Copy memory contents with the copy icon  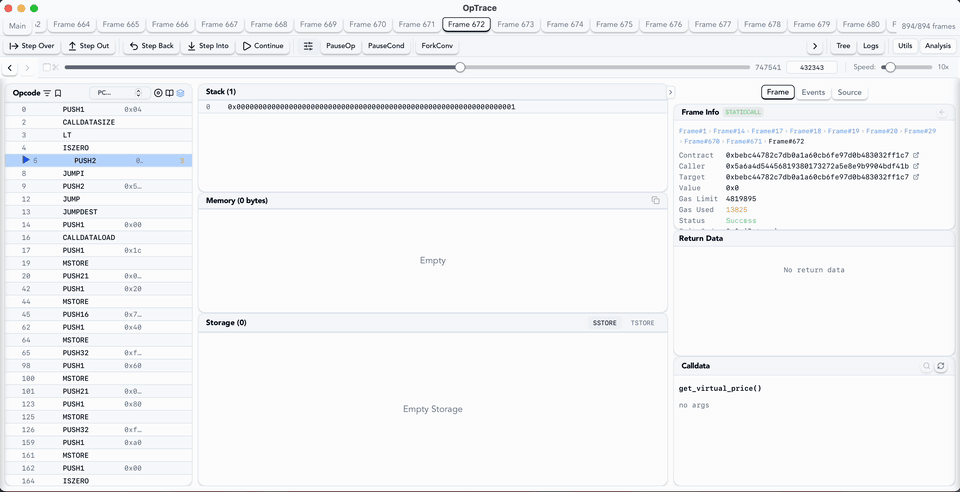[656, 201]
